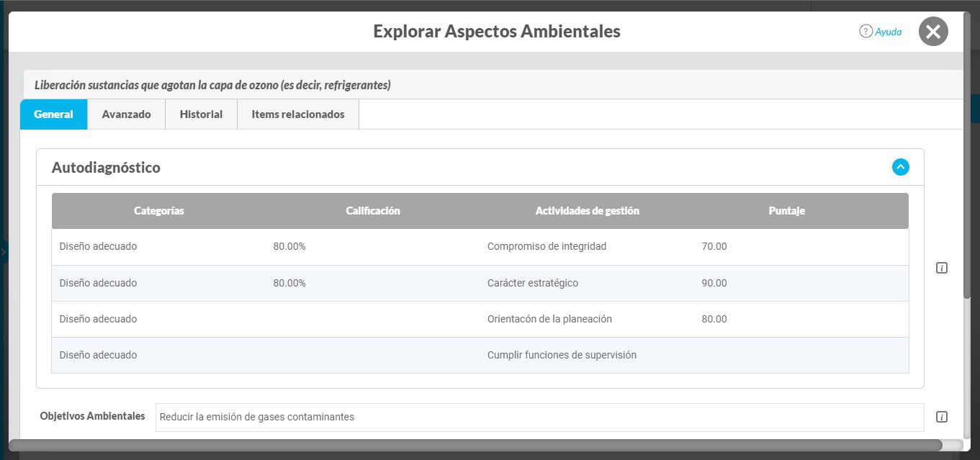
Task: Select the Compromiso de integridad row
Action: tap(480, 247)
